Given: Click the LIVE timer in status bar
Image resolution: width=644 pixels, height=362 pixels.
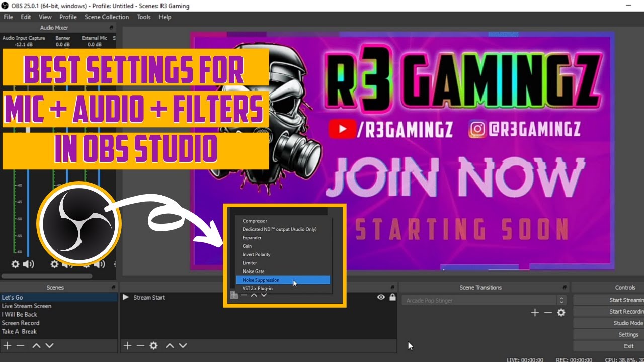Looking at the screenshot, I should tap(525, 359).
